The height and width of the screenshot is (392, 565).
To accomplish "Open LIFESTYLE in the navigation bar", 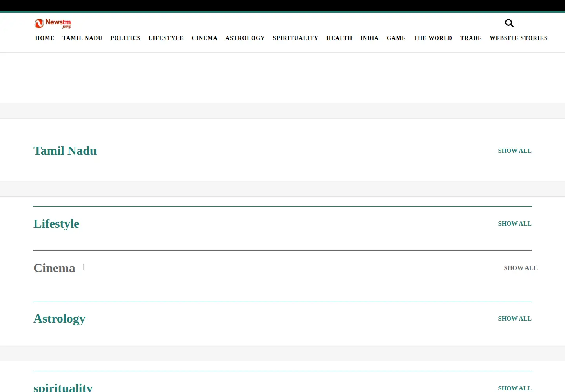I will tap(166, 38).
